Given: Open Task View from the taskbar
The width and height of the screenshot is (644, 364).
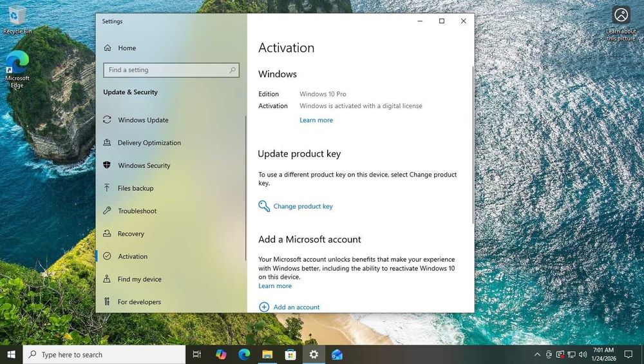Looking at the screenshot, I should pyautogui.click(x=196, y=354).
